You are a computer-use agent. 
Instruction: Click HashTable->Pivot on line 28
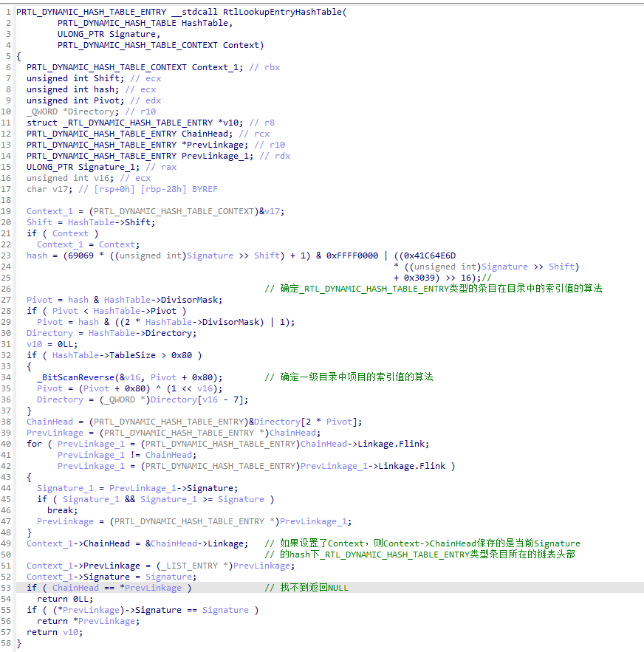pos(135,311)
